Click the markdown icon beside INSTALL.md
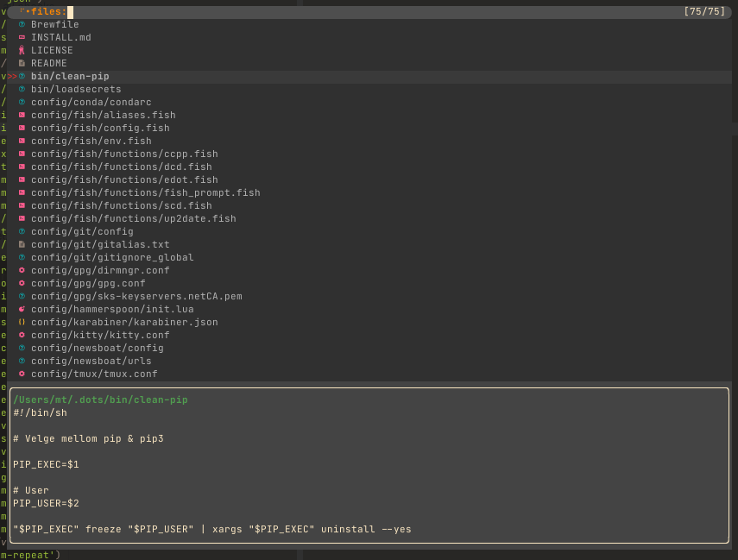The width and height of the screenshot is (738, 560). point(22,37)
